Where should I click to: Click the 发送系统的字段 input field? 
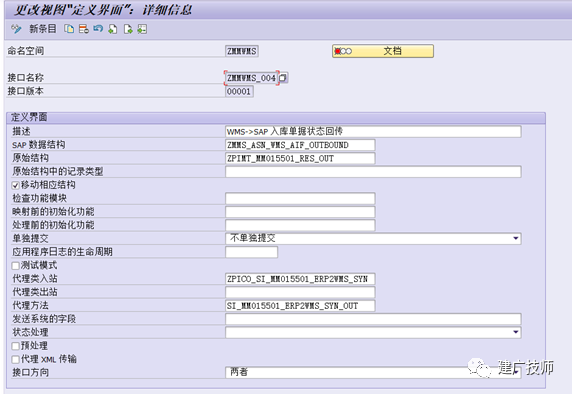(x=373, y=319)
